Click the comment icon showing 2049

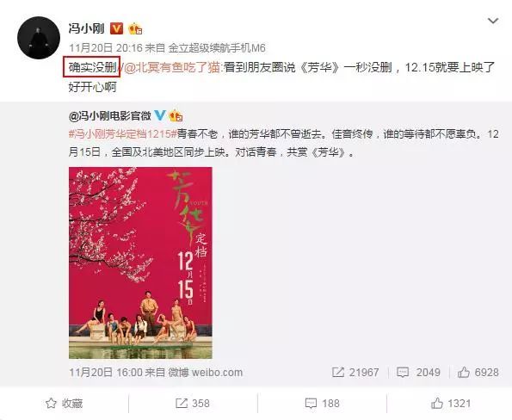403,373
